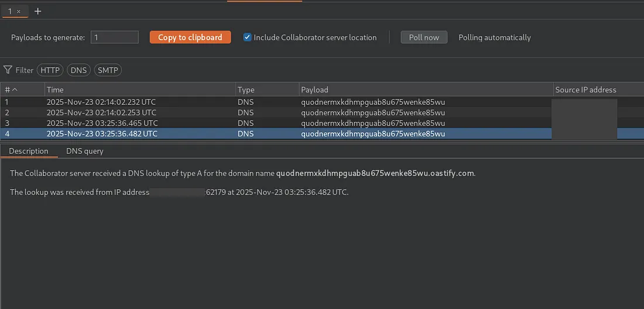Select interaction row at 03:25:36.465 UTC
The height and width of the screenshot is (309, 644).
pyautogui.click(x=322, y=123)
